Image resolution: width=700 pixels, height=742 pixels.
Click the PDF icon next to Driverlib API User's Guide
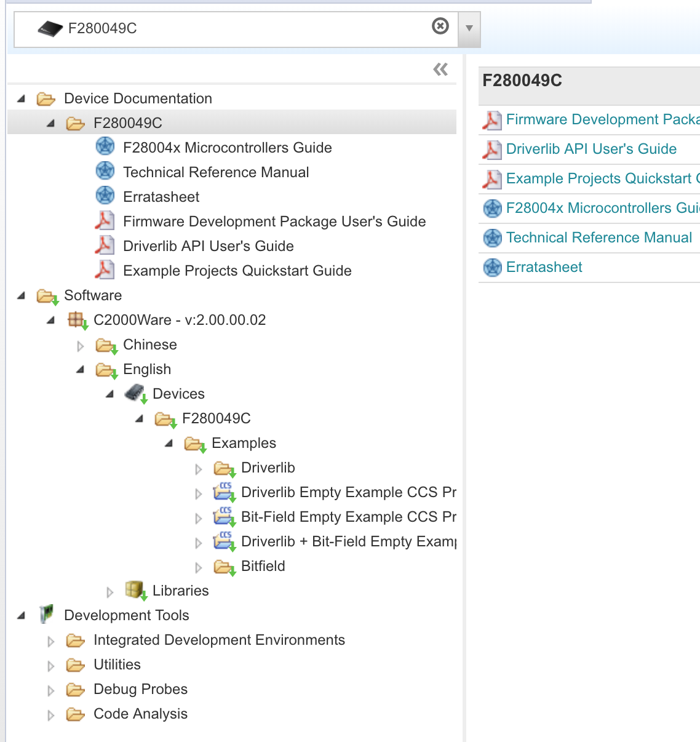coord(105,245)
